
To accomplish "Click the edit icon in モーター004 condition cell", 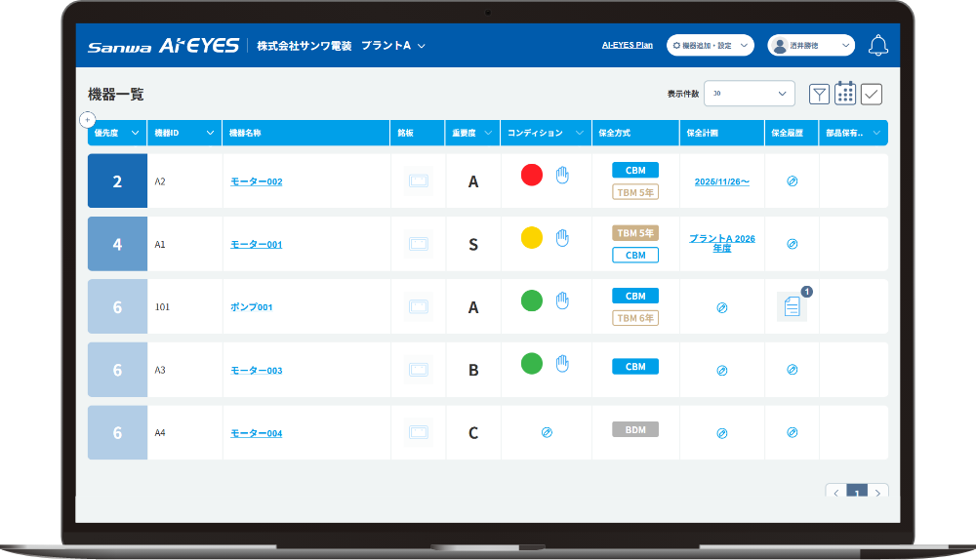I will coord(547,432).
